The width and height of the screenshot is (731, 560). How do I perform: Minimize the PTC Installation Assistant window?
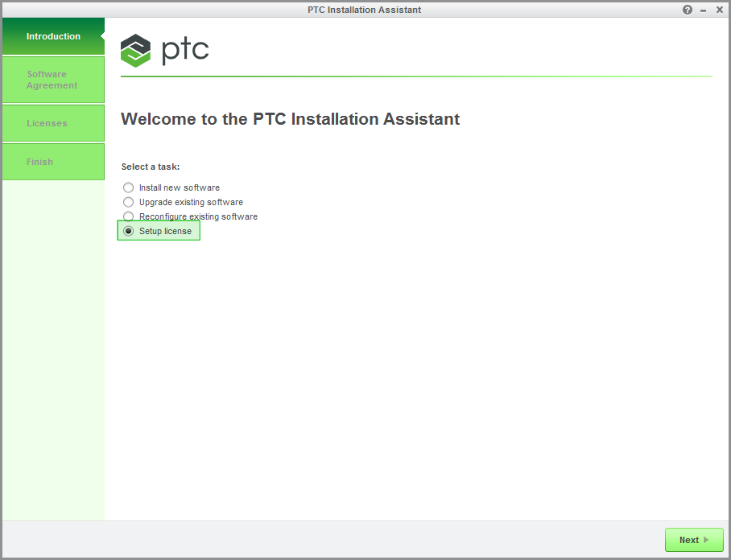click(x=703, y=10)
